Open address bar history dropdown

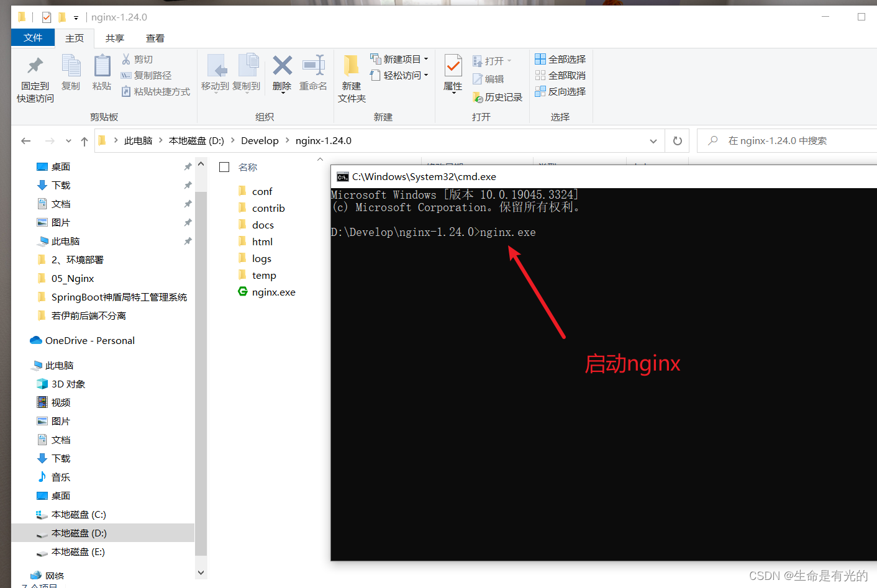click(x=653, y=141)
